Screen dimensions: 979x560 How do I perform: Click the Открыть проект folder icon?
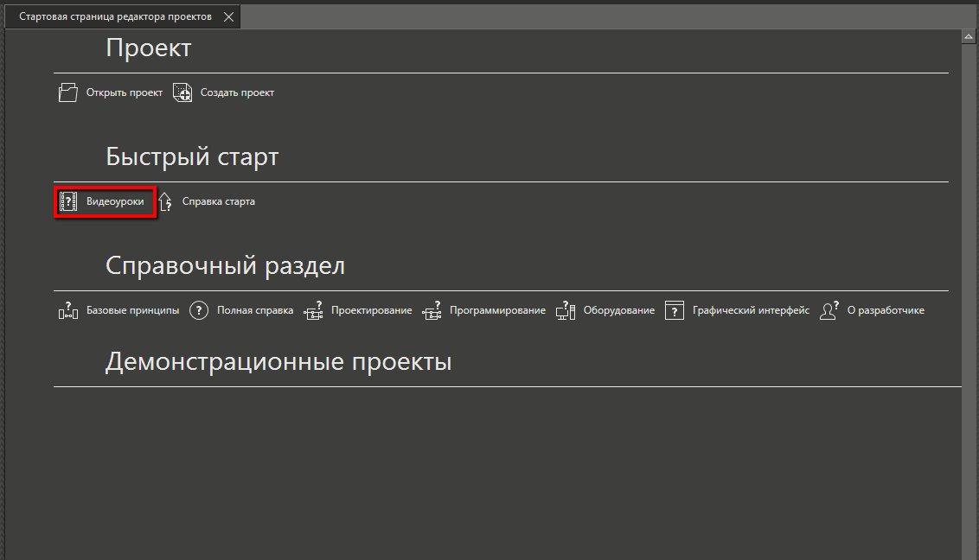pos(67,92)
